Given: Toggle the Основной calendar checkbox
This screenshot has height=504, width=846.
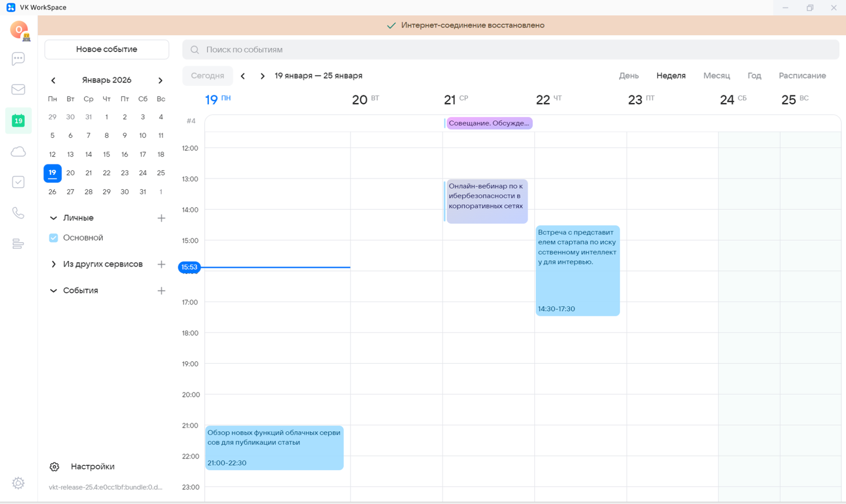Looking at the screenshot, I should [x=53, y=238].
